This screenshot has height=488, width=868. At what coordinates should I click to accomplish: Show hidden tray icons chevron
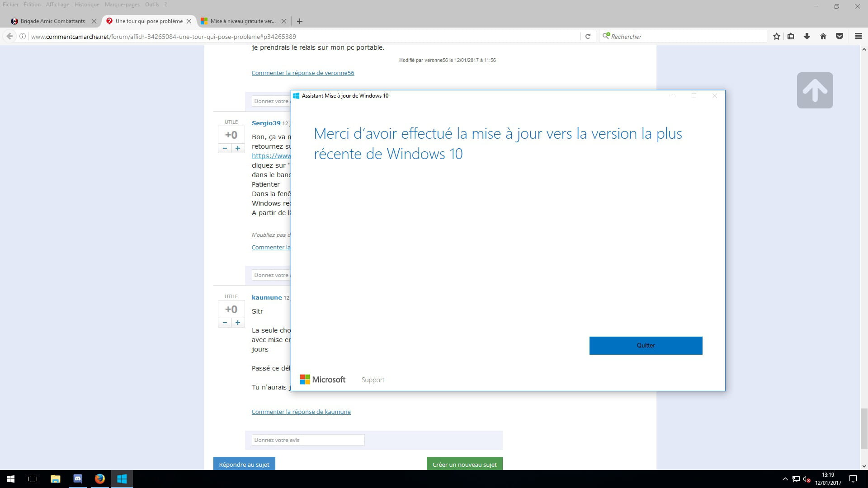click(785, 479)
